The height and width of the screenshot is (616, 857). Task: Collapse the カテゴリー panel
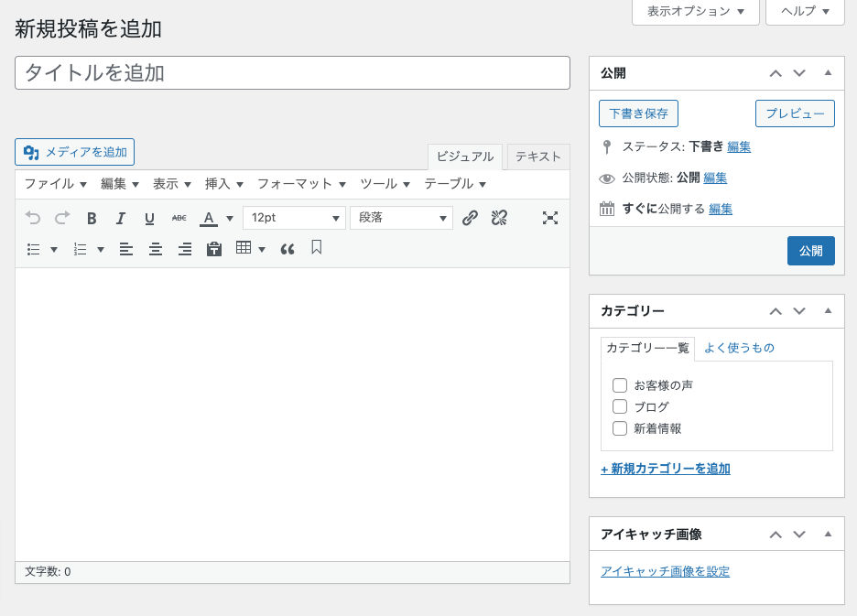(828, 311)
